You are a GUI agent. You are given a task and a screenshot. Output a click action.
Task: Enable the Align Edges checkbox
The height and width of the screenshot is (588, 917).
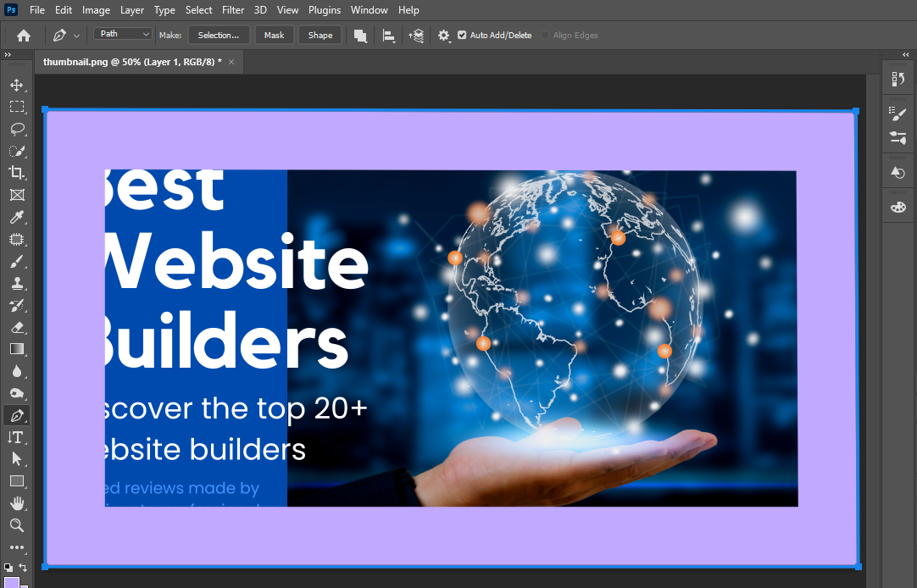[545, 36]
